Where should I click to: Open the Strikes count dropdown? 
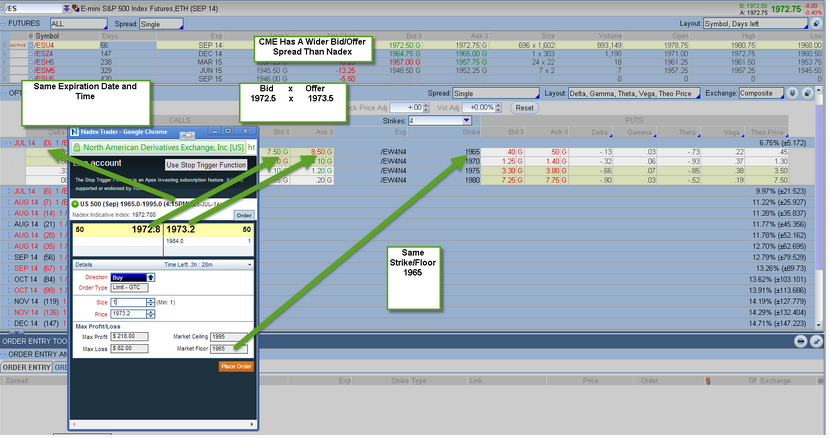coord(439,121)
